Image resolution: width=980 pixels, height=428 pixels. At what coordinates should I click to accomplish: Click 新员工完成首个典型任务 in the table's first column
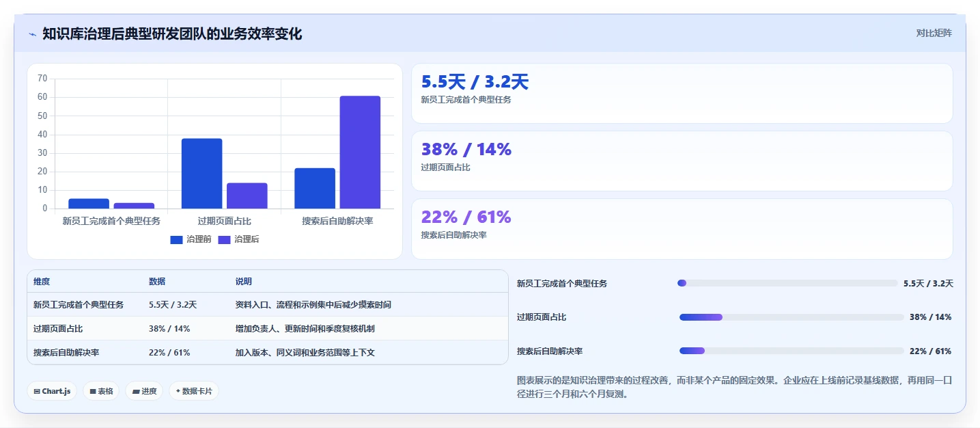(79, 305)
